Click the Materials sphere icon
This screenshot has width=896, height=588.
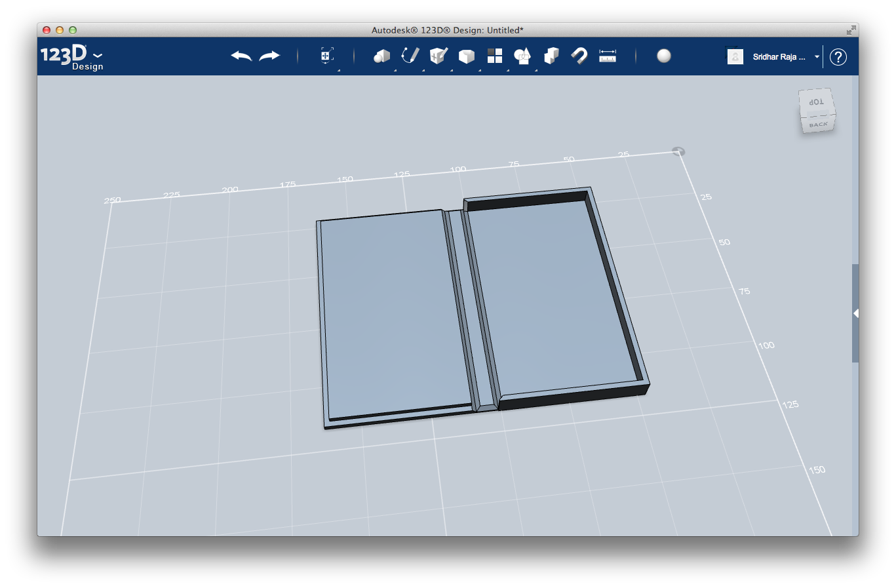coord(664,56)
